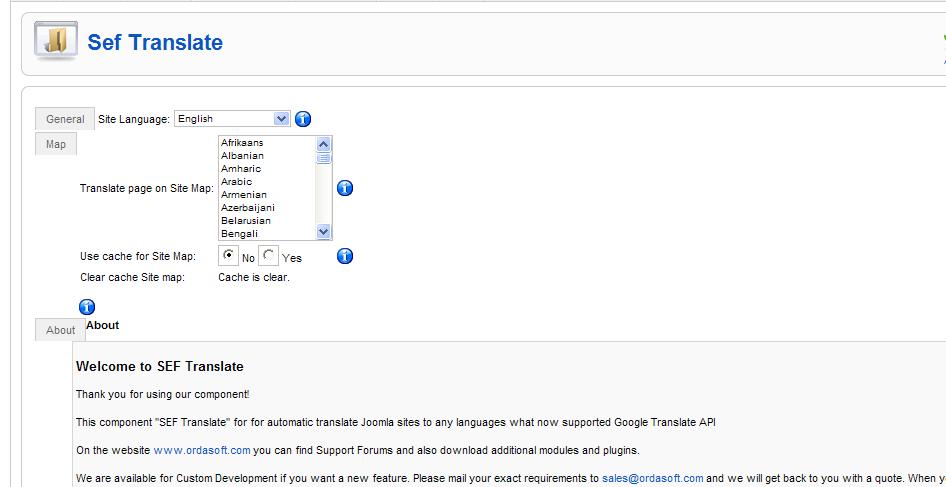Open info icon beside Site Language
This screenshot has height=487, width=946.
pos(303,119)
